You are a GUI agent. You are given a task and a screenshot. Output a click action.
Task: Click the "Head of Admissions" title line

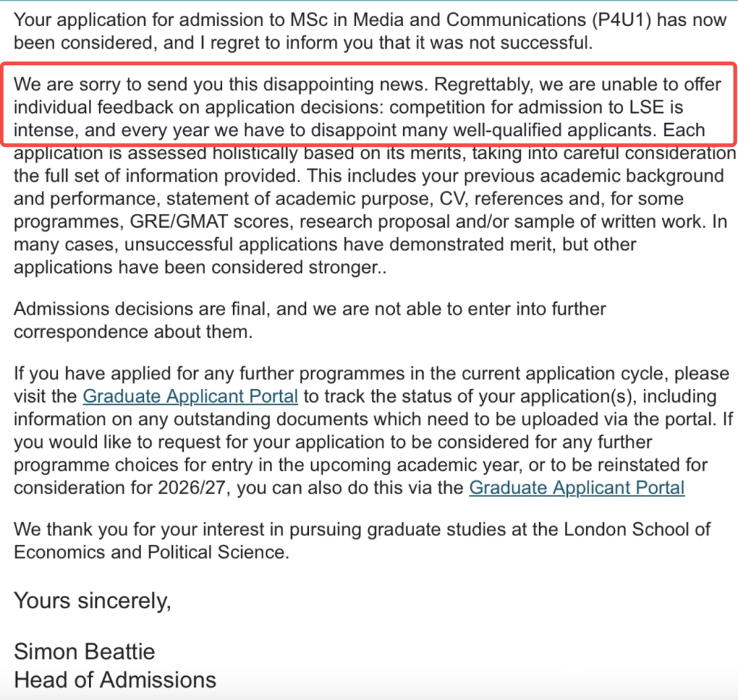click(115, 680)
